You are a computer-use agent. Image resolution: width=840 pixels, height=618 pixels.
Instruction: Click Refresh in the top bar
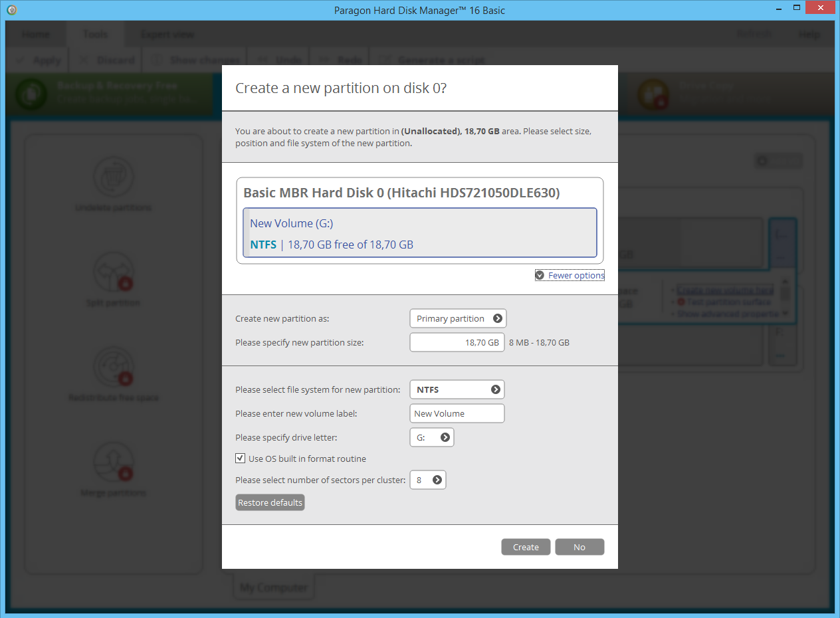[x=754, y=35]
